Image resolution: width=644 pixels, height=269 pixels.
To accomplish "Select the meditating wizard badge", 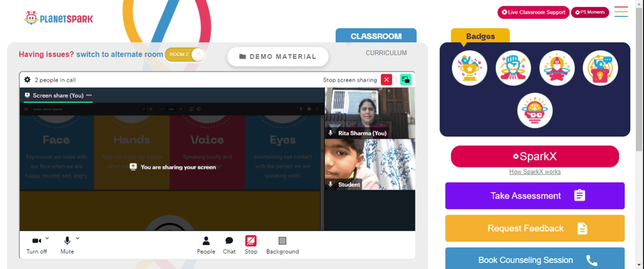I will tap(556, 68).
